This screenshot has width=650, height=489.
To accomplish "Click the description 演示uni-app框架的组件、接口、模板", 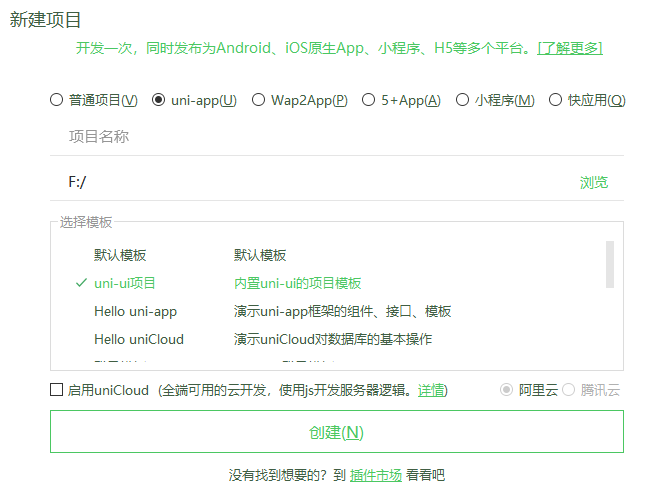I will pyautogui.click(x=342, y=311).
